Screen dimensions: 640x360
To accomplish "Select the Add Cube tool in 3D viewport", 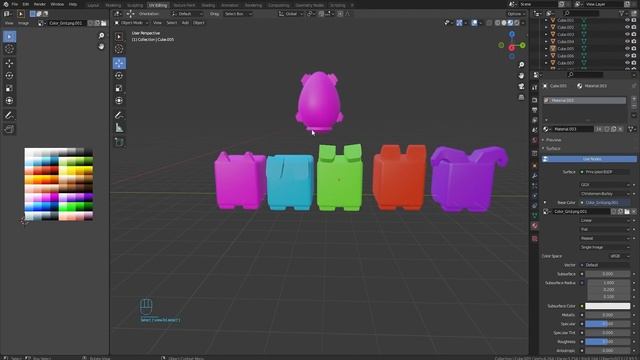I will coord(119,142).
